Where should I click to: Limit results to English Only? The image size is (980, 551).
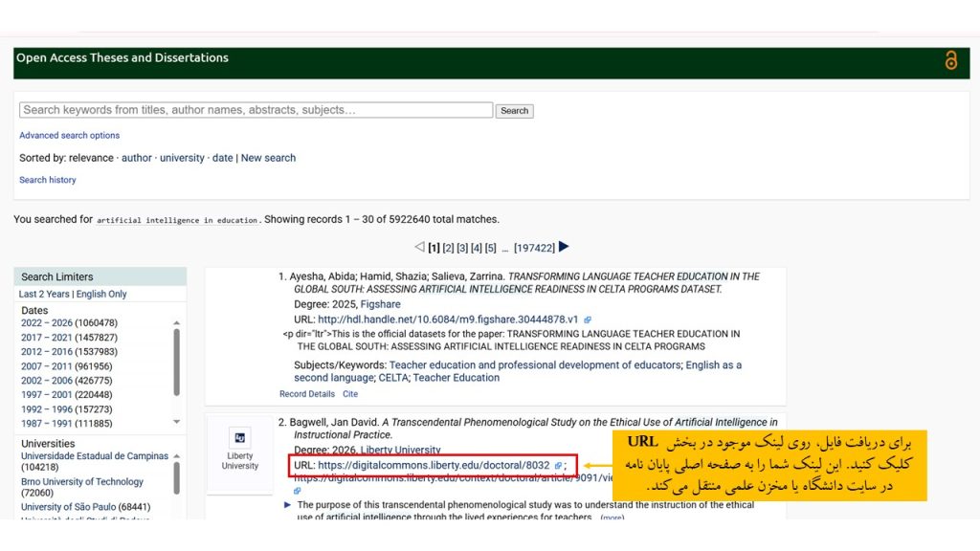pos(101,295)
